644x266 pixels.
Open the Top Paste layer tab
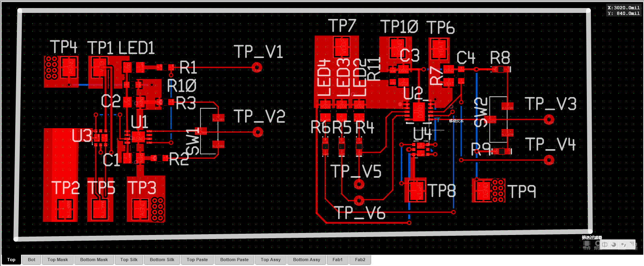[197, 260]
